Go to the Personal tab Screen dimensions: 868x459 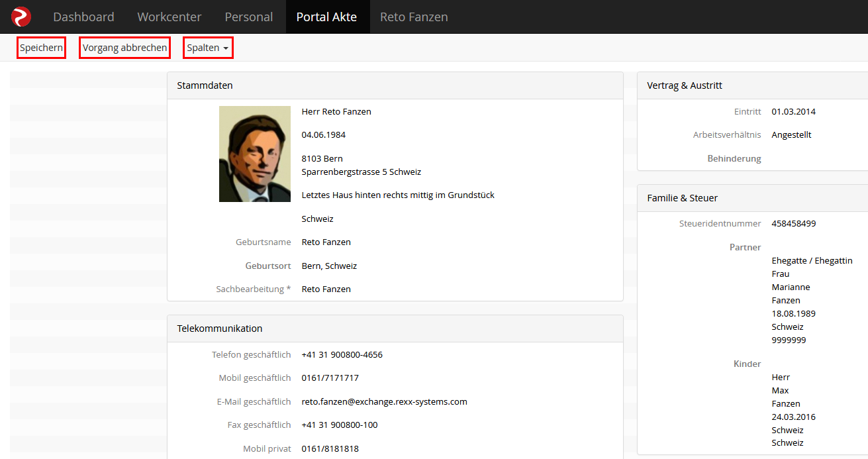click(x=249, y=17)
